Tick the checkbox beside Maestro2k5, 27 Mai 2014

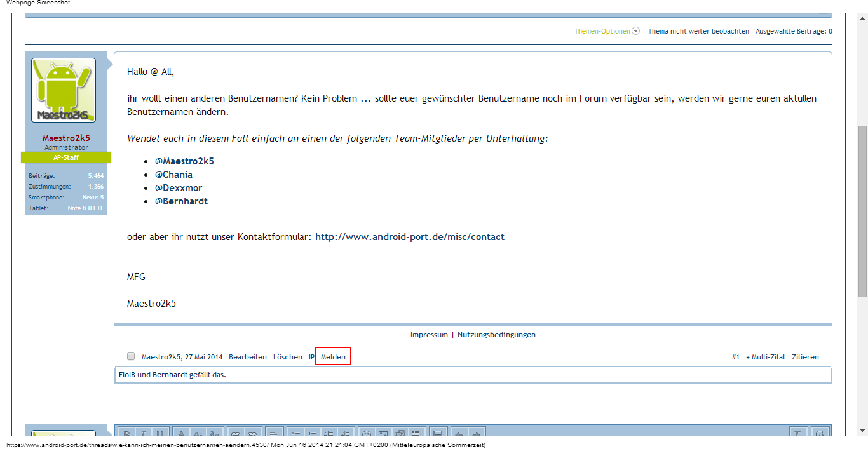[131, 357]
